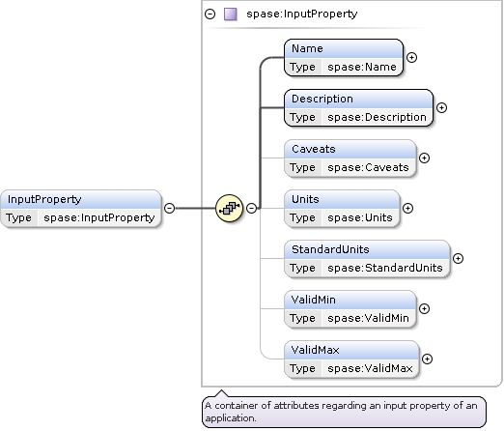This screenshot has height=431, width=504.
Task: Select the ValidMax element header
Action: pos(351,350)
